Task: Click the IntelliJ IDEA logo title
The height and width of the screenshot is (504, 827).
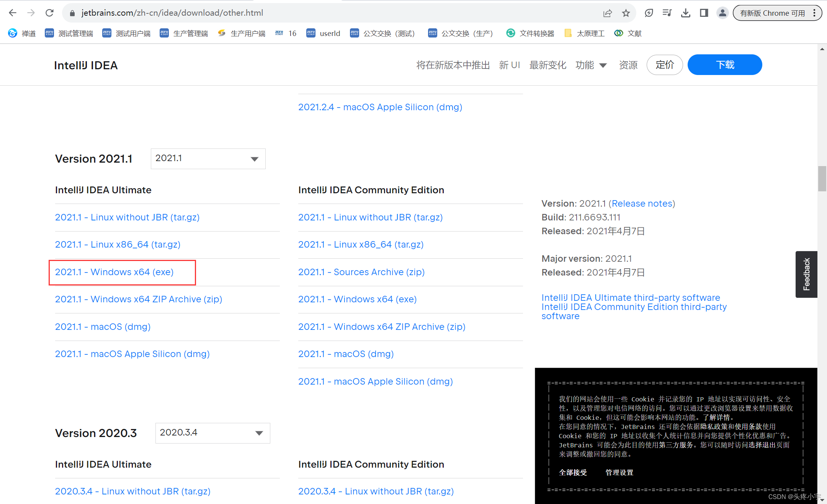Action: [86, 65]
